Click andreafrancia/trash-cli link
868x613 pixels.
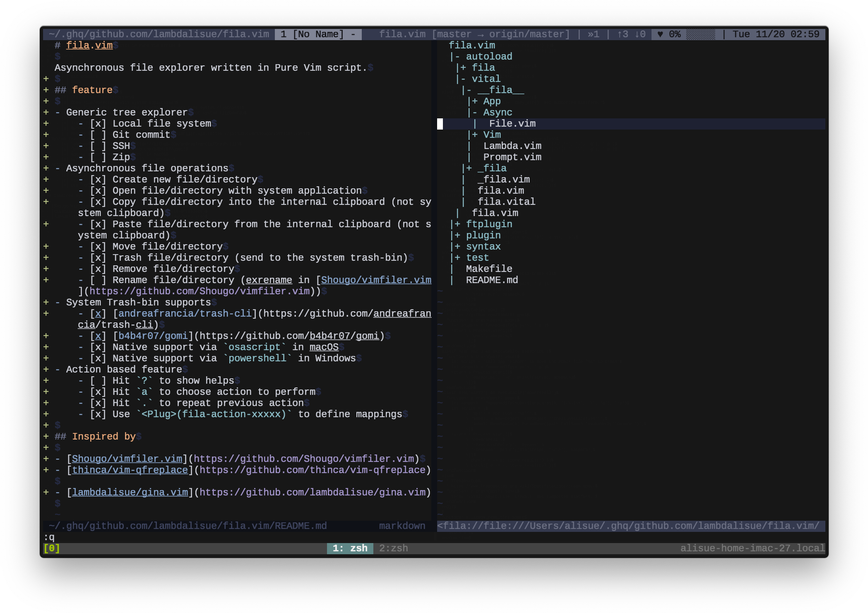[x=185, y=313]
